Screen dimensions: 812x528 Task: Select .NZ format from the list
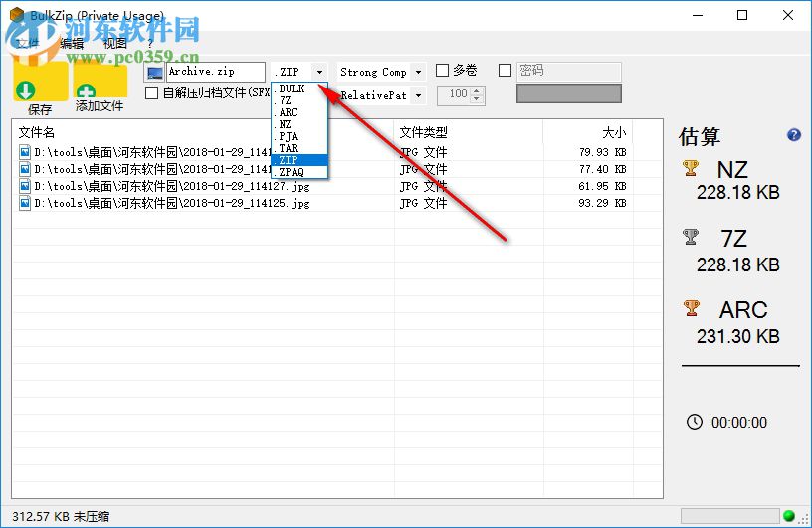pos(300,124)
